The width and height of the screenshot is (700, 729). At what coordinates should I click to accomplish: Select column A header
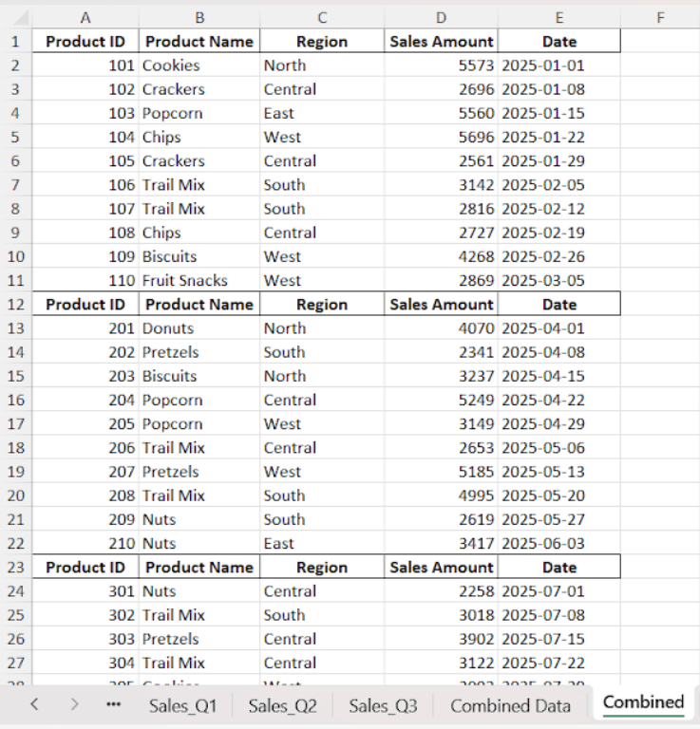click(85, 18)
